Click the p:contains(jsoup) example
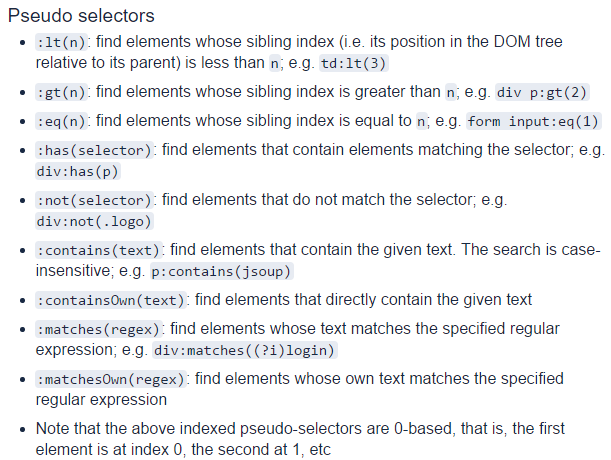 (x=222, y=271)
